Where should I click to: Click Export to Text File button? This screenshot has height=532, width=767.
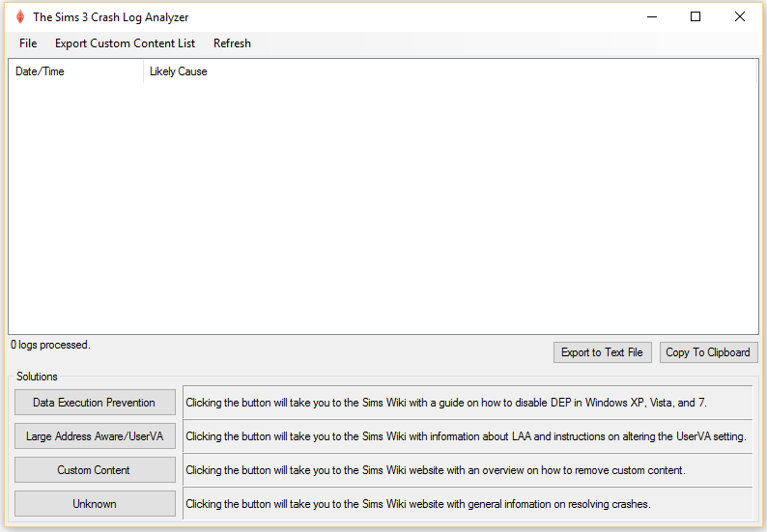(x=602, y=352)
